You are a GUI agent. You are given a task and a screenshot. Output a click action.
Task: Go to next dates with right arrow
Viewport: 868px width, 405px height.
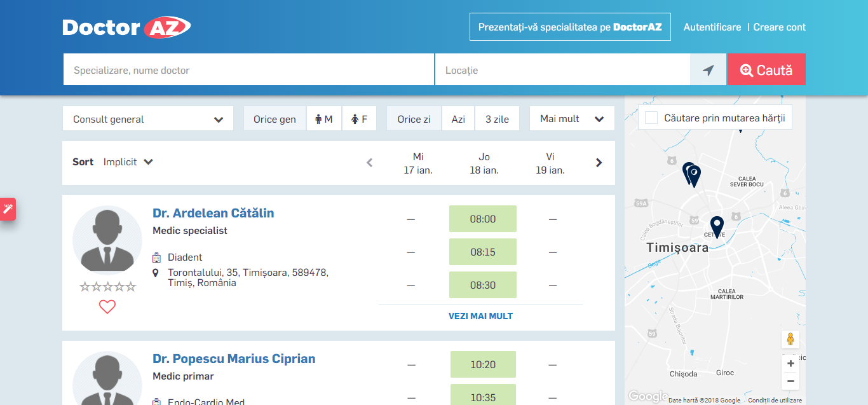599,163
